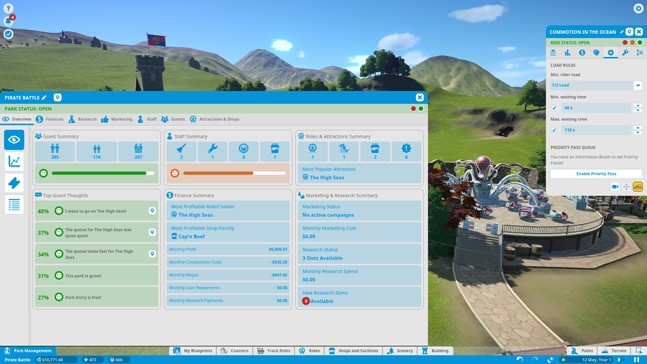Set ride status to closed with red dot
This screenshot has width=647, height=364.
625,43
